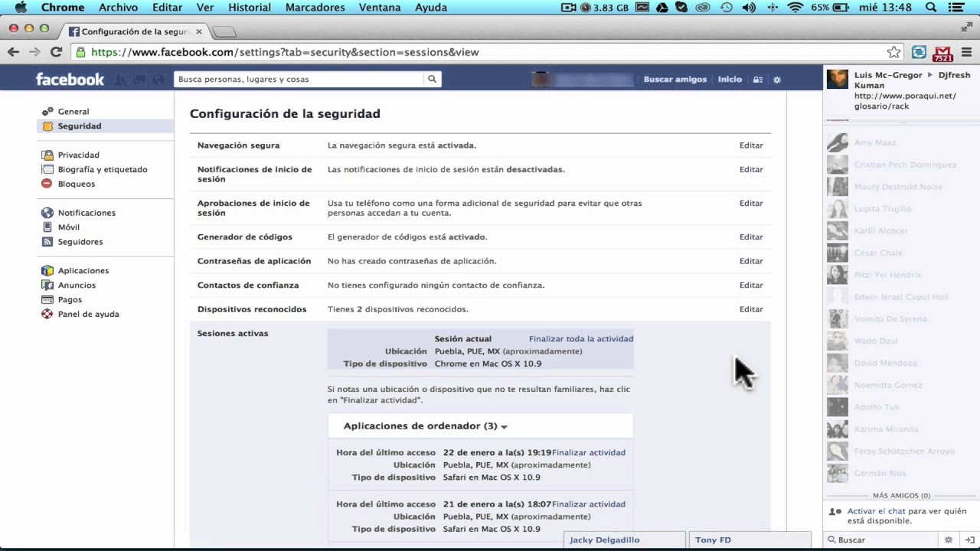980x551 pixels.
Task: Click the Facebook search input field
Action: (299, 80)
